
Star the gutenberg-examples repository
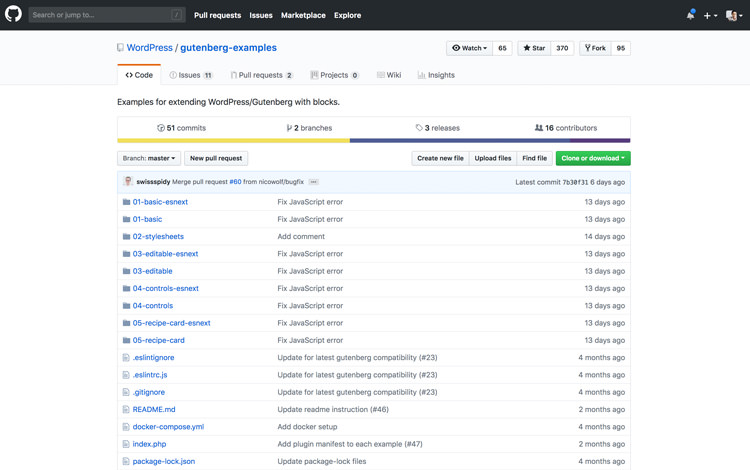pyautogui.click(x=533, y=48)
